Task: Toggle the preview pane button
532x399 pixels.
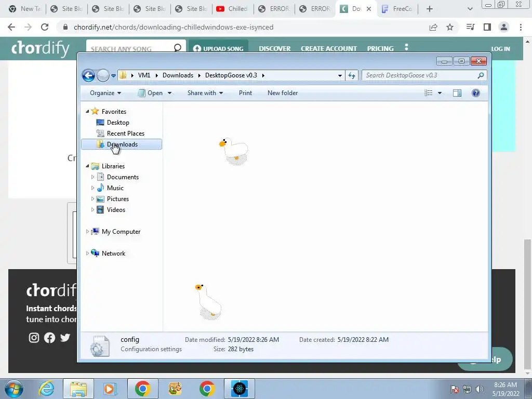Action: (x=457, y=93)
